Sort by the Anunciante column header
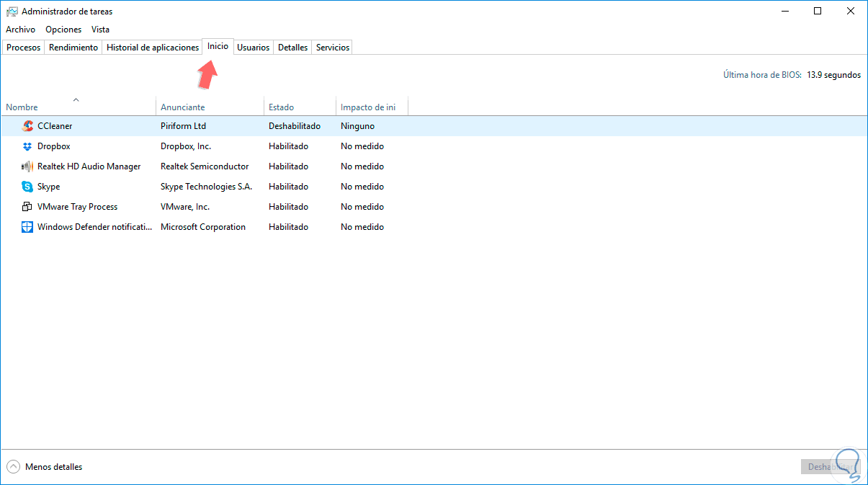The image size is (868, 485). pyautogui.click(x=210, y=107)
